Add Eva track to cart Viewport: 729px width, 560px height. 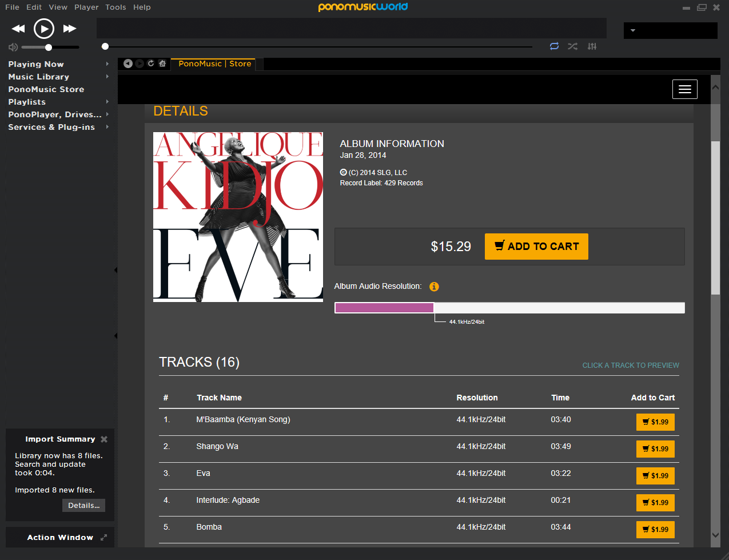click(655, 476)
